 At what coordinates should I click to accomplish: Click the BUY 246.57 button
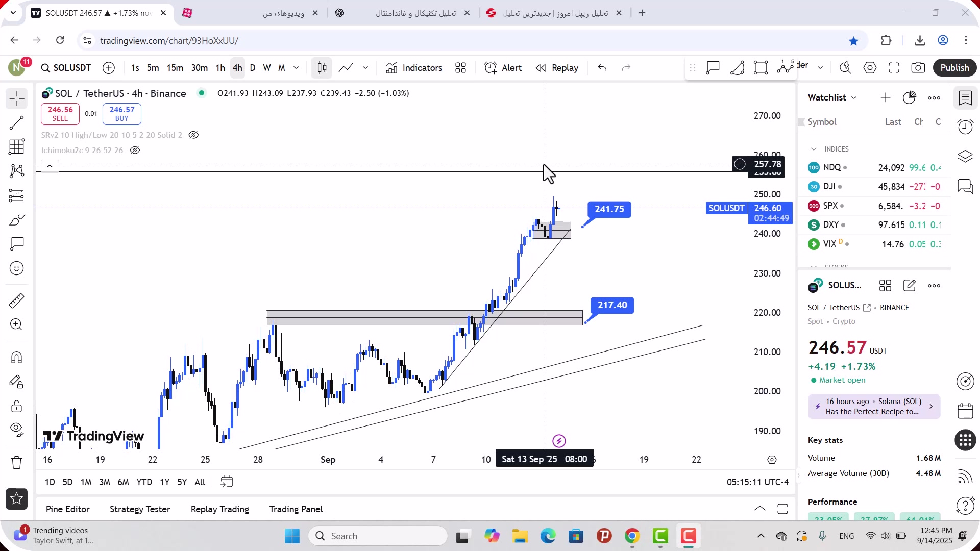pos(122,114)
